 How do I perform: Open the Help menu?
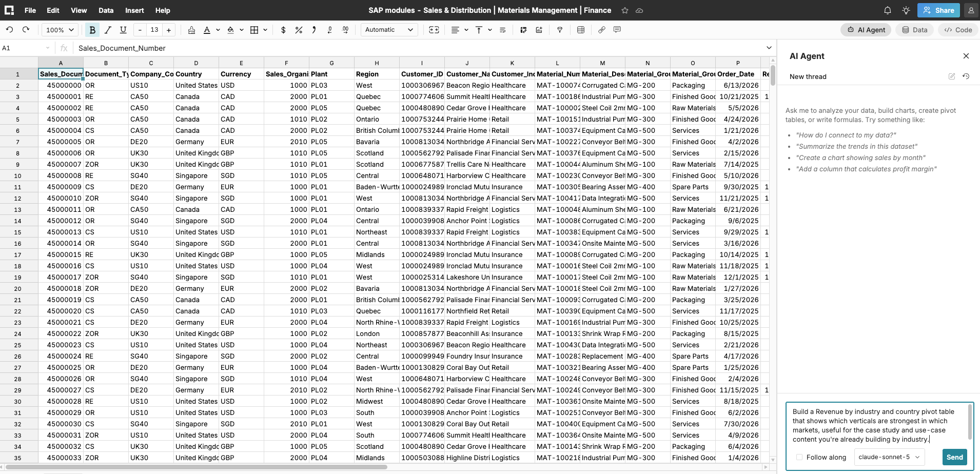point(163,10)
